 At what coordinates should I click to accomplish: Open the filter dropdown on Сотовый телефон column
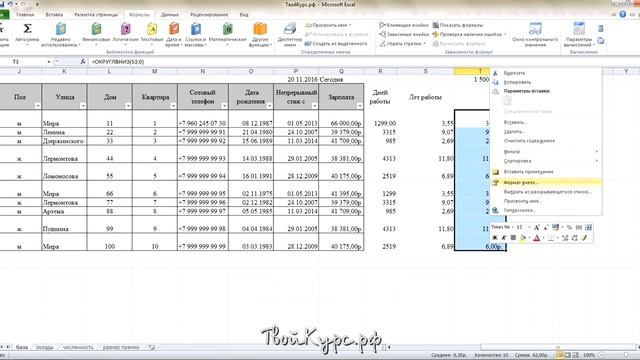click(x=224, y=106)
